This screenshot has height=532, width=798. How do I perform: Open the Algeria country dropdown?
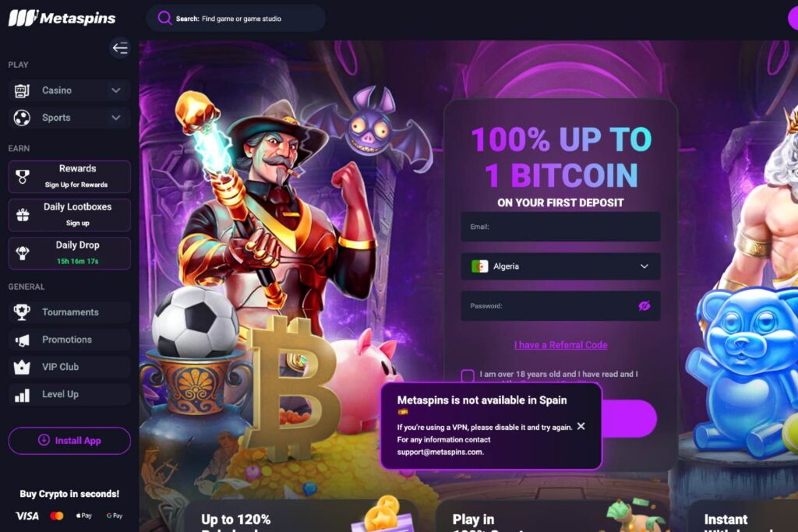[x=560, y=266]
